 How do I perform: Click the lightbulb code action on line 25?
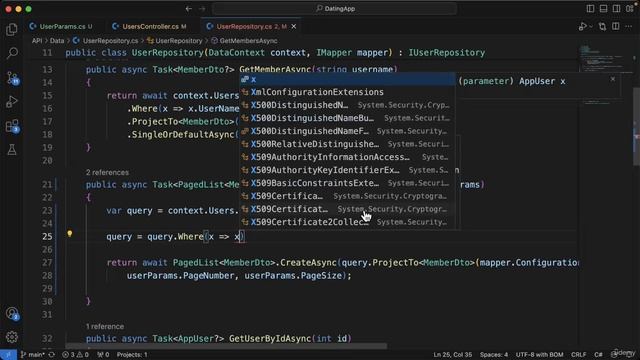[x=70, y=234]
